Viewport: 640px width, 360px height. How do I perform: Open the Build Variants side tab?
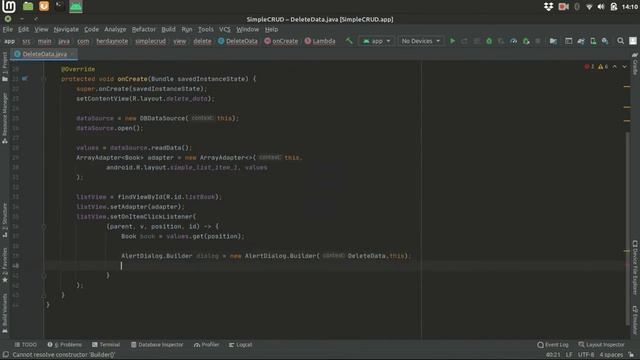coord(4,313)
